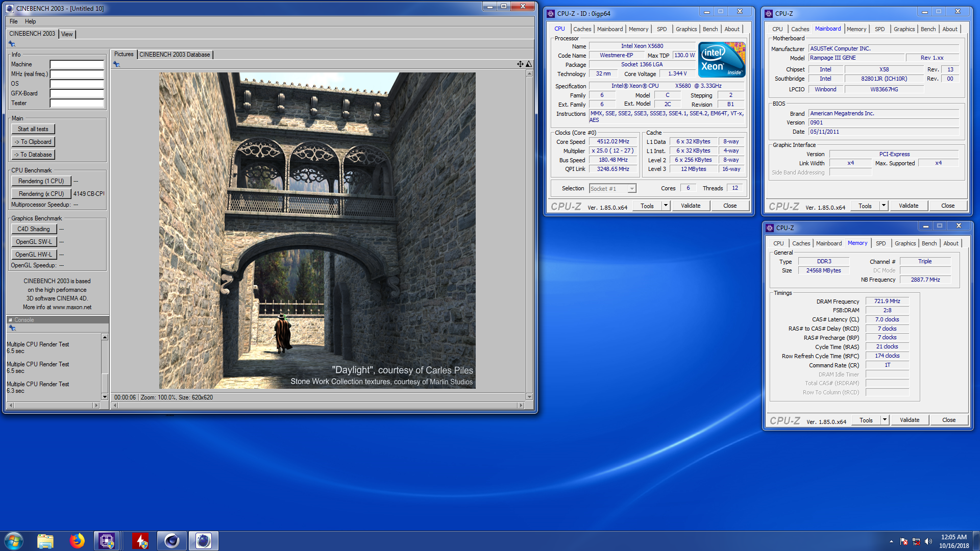Switch to CPU-Z taskbar icon
The width and height of the screenshot is (980, 551).
click(107, 541)
